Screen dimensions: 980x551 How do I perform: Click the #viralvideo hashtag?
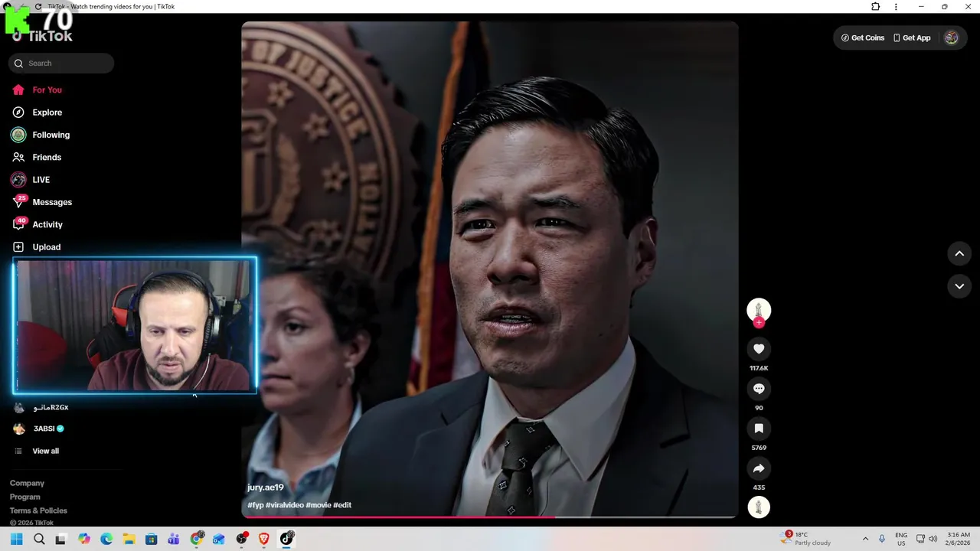284,505
